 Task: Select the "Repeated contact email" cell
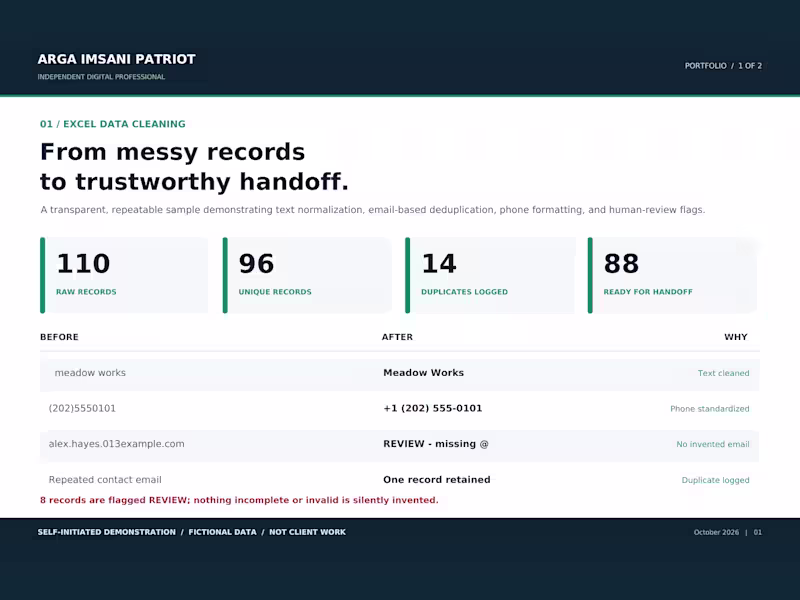105,480
